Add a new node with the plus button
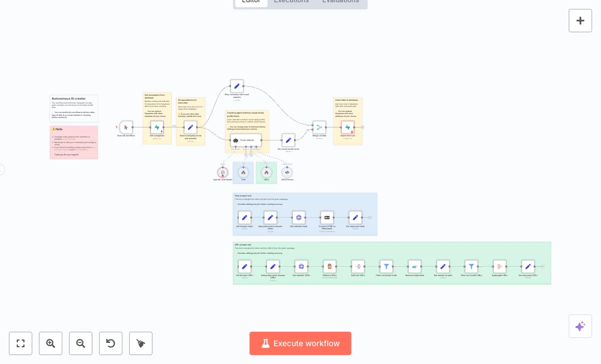Viewport: 601px width, 364px height. coord(580,21)
